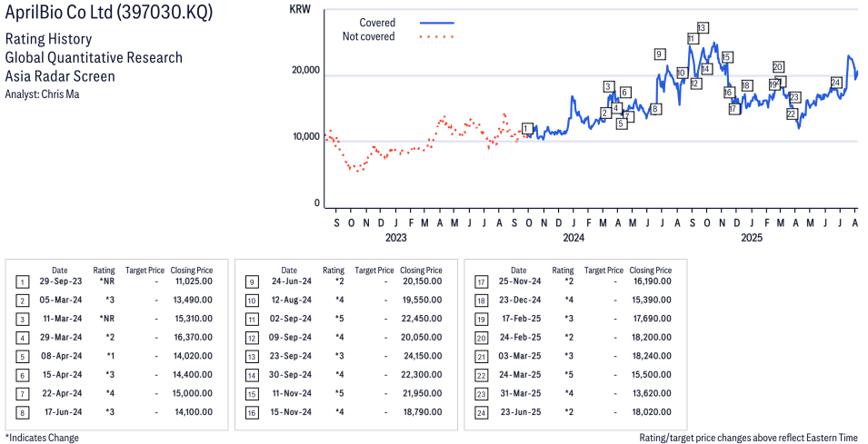Select the 30-Sep-24 date cell
This screenshot has height=444, width=868.
(x=290, y=375)
